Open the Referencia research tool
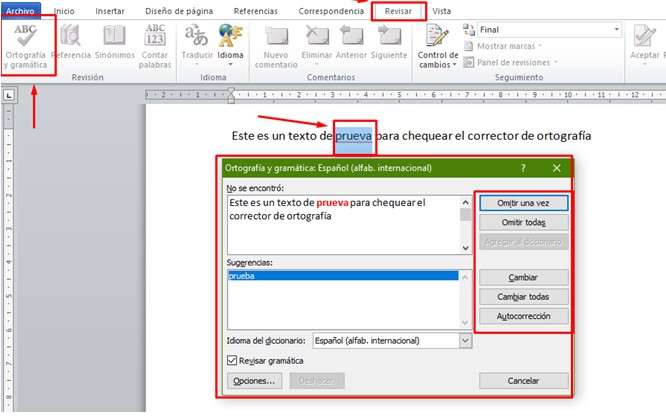This screenshot has height=418, width=666. (71, 42)
